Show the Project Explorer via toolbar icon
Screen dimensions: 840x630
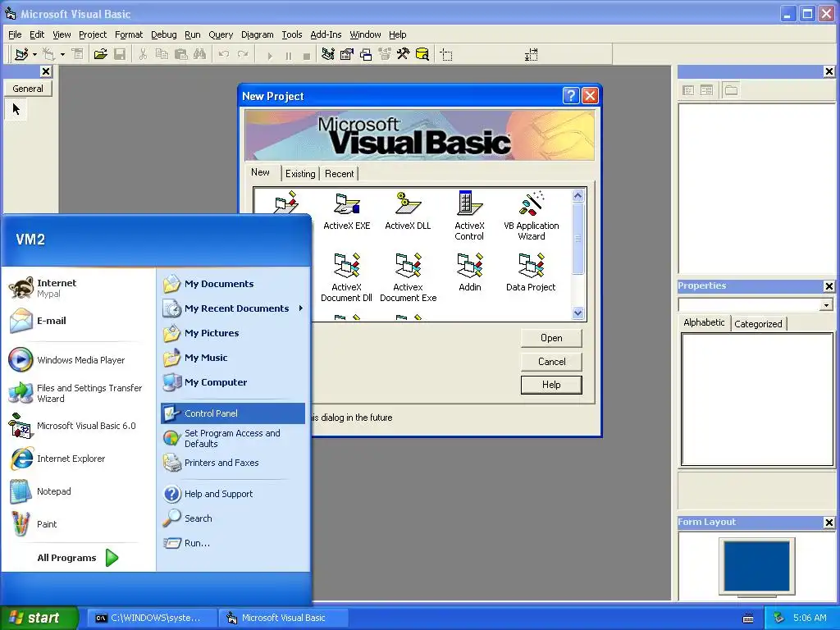[x=328, y=54]
